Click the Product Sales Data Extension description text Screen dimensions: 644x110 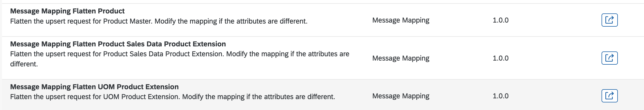point(179,54)
